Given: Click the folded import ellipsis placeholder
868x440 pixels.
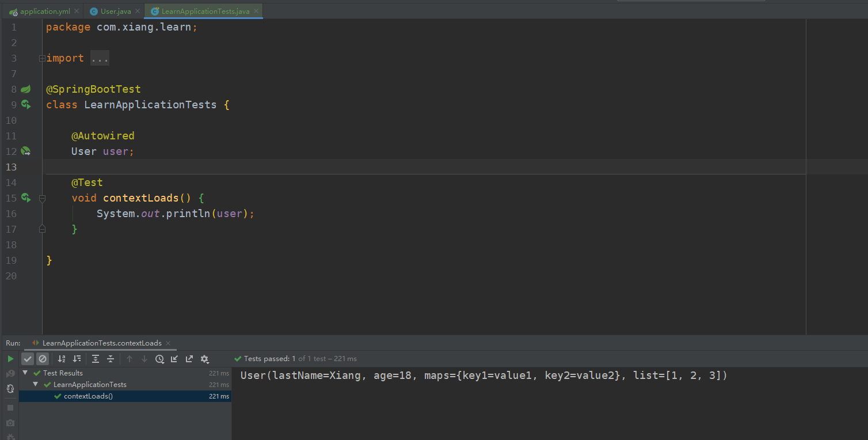Looking at the screenshot, I should coord(100,58).
